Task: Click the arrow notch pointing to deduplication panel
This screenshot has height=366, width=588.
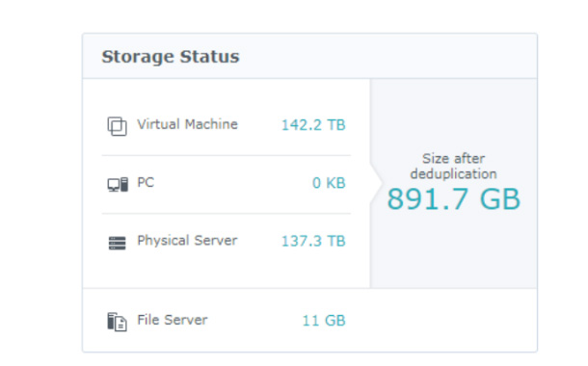Action: click(376, 184)
